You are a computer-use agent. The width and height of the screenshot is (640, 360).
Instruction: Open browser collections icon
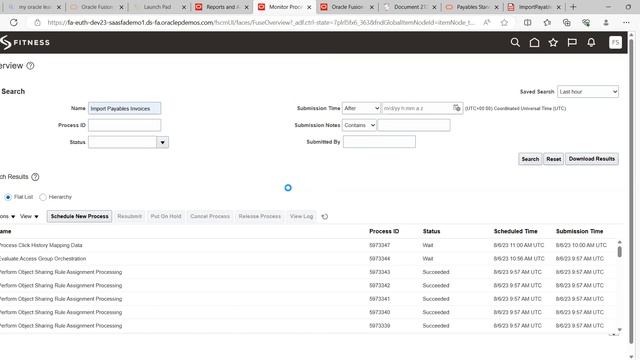[567, 22]
